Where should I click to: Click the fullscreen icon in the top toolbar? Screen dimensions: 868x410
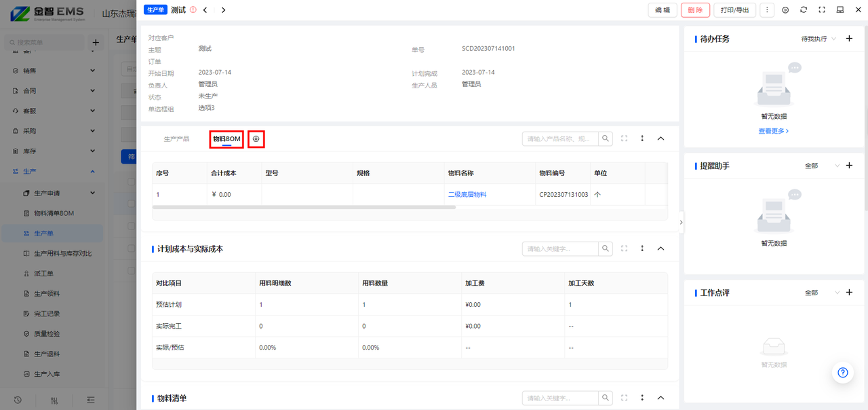822,10
